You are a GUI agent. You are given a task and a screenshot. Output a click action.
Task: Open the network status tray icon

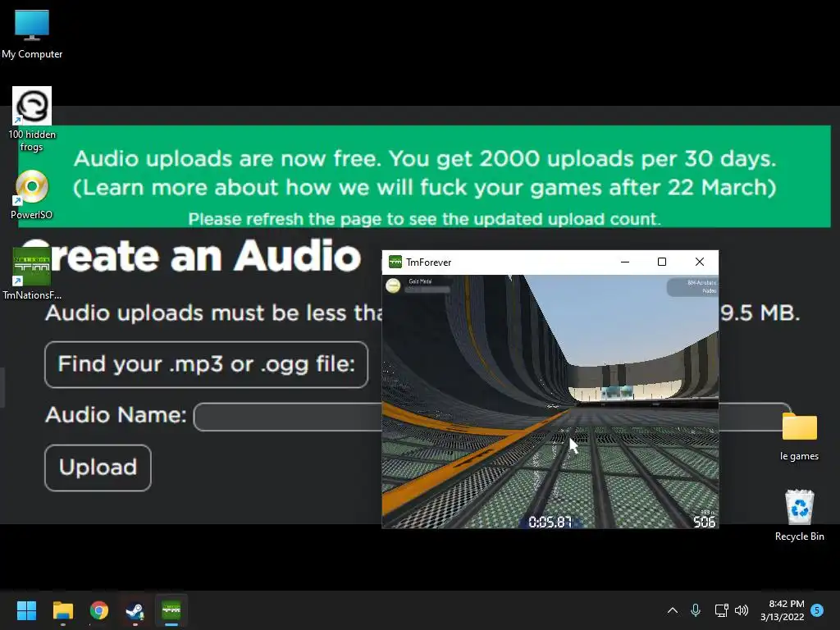coord(721,610)
